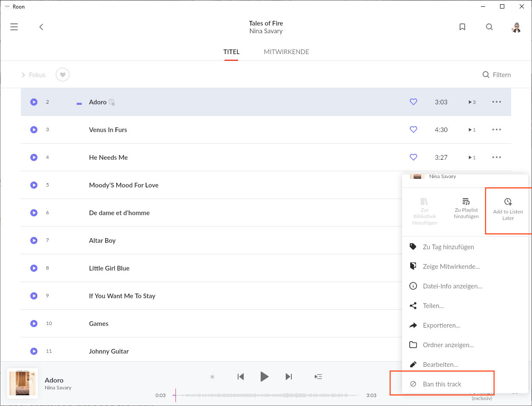
Task: Open the hamburger navigation menu
Action: click(x=14, y=27)
